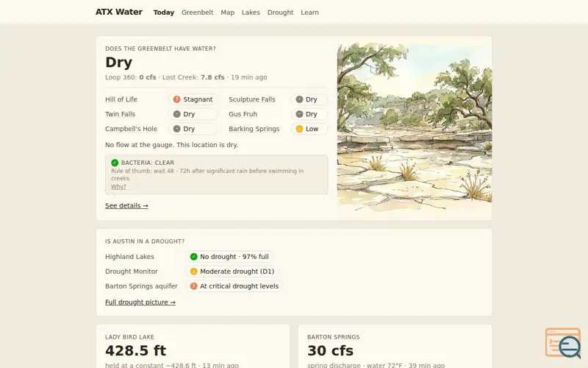Click the Hill of Life label
This screenshot has height=368, width=588.
tap(121, 99)
